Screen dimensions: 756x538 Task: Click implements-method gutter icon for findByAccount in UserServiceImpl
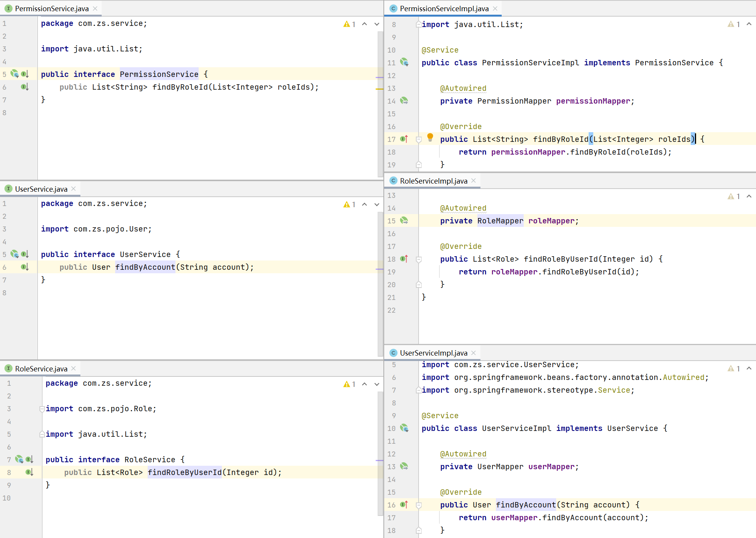click(x=404, y=504)
